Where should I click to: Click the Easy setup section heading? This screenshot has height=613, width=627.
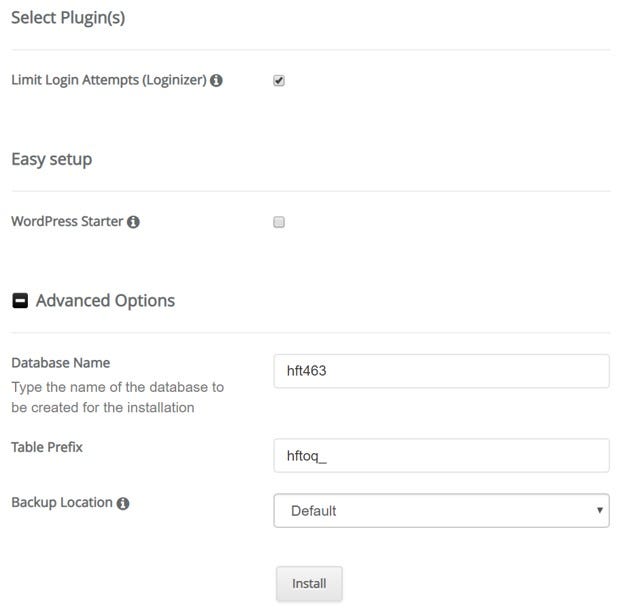click(52, 160)
